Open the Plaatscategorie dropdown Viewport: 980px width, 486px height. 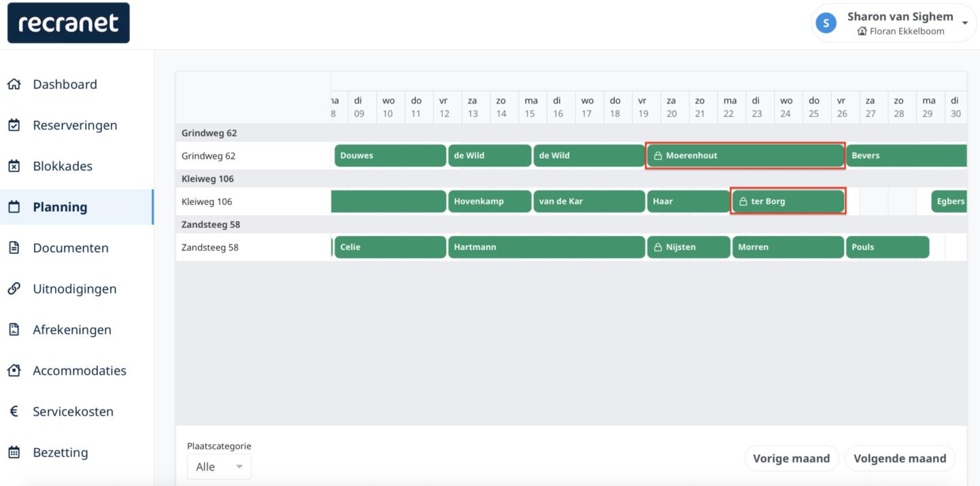pyautogui.click(x=219, y=467)
